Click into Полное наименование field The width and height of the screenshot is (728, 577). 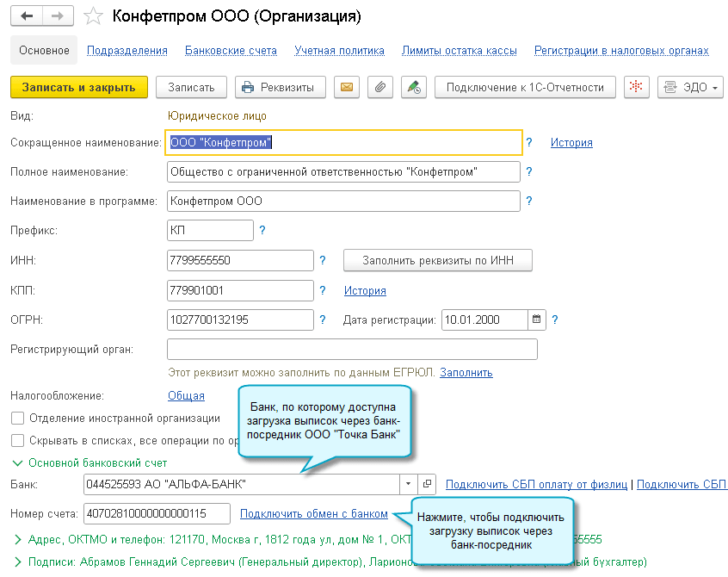(x=343, y=172)
